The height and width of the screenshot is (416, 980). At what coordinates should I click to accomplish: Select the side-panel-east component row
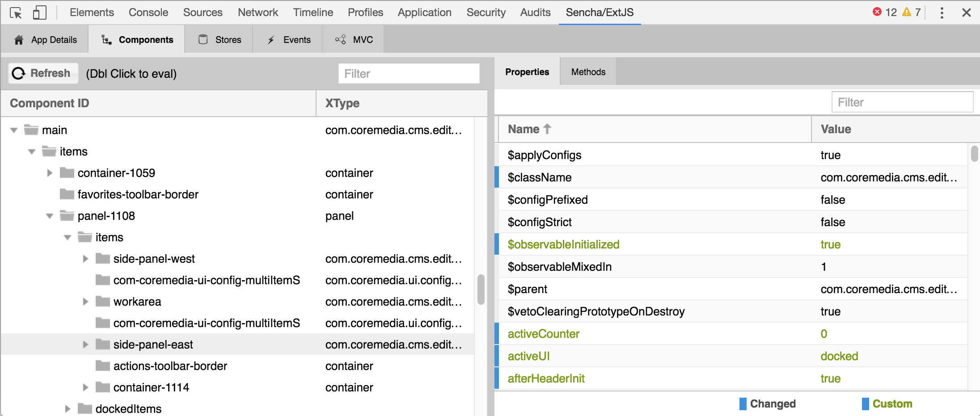coord(153,345)
